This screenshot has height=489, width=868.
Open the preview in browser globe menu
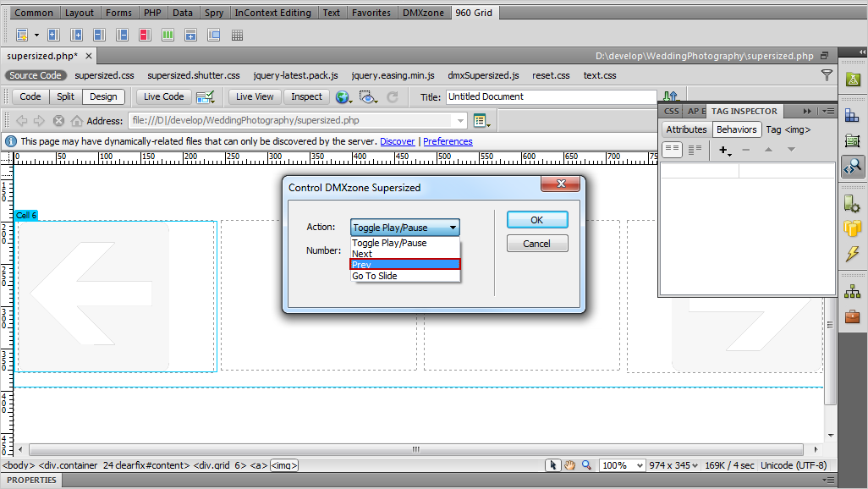point(343,97)
